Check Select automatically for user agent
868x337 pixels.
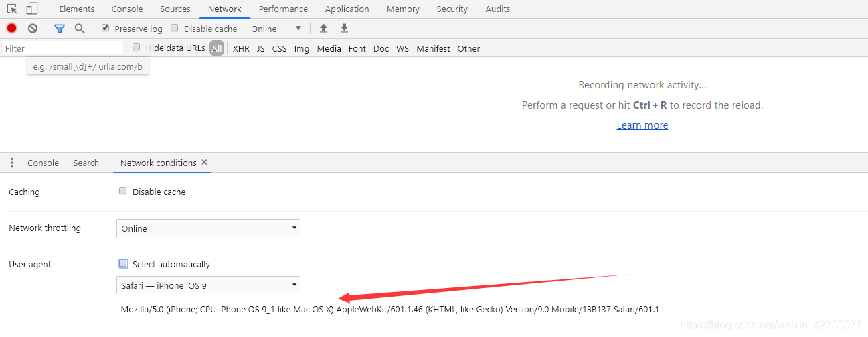[123, 264]
